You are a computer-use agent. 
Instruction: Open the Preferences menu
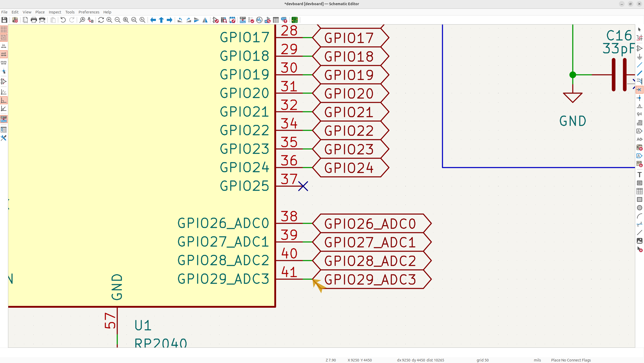89,12
